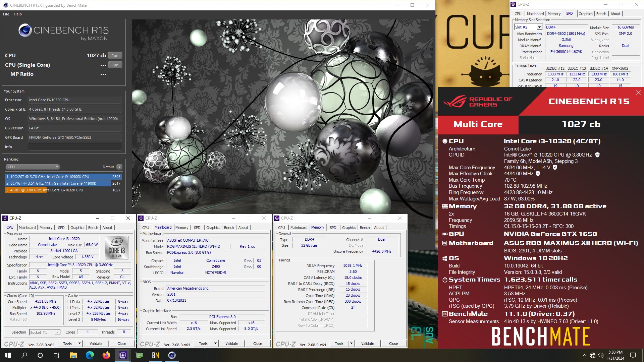This screenshot has width=644, height=362.
Task: Click Cinebench title bar app icon
Action: [x=5, y=5]
